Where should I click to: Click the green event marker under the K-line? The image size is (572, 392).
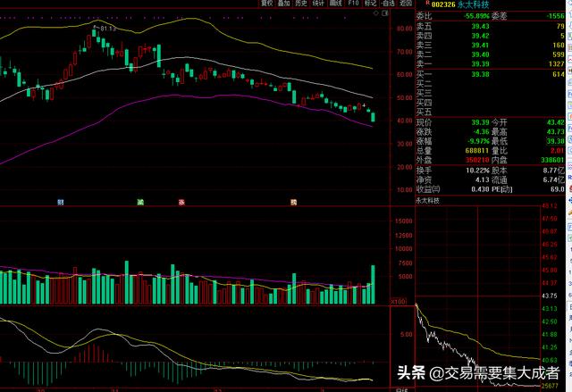pos(140,202)
